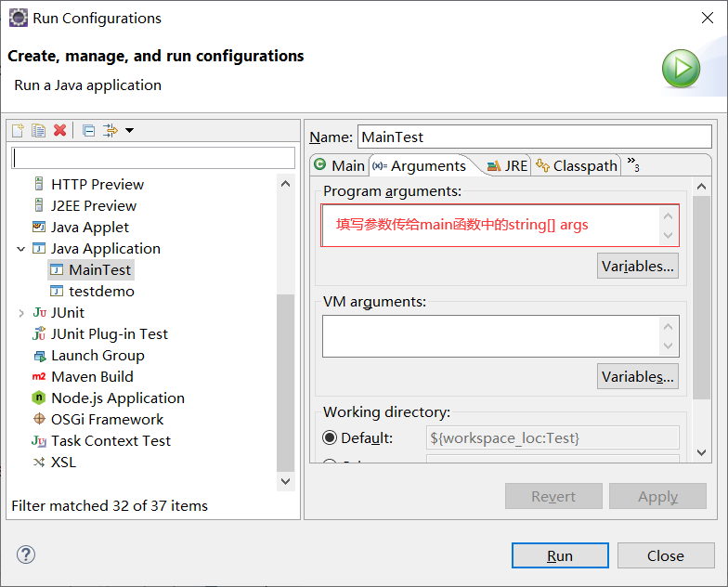Screen dimensions: 728x587
Task: Click the filter launch configurations icon
Action: 110,130
